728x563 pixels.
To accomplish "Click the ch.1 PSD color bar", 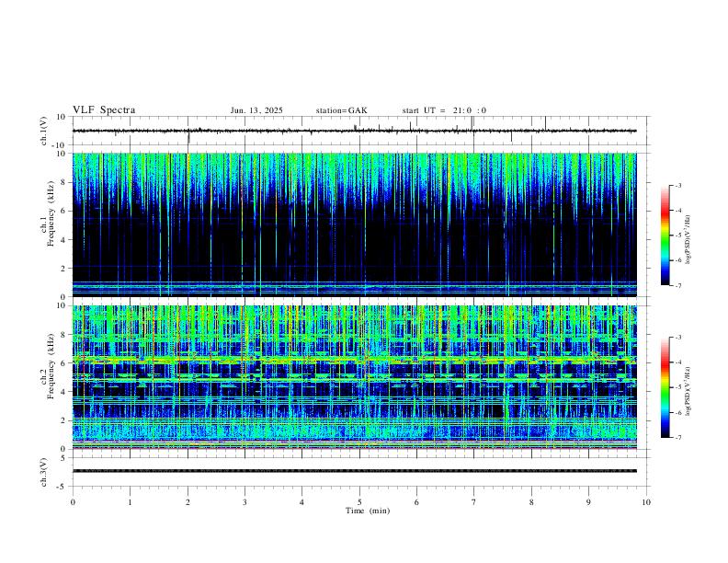I will pyautogui.click(x=665, y=236).
